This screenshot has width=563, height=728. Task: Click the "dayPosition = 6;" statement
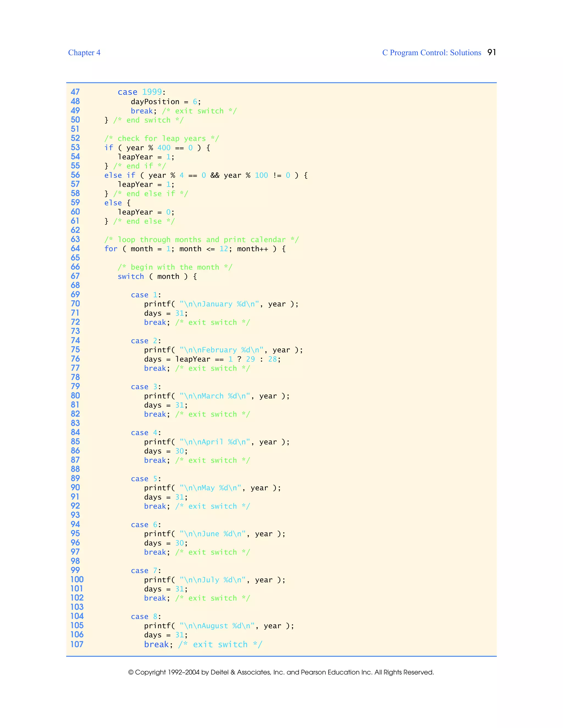tap(165, 101)
